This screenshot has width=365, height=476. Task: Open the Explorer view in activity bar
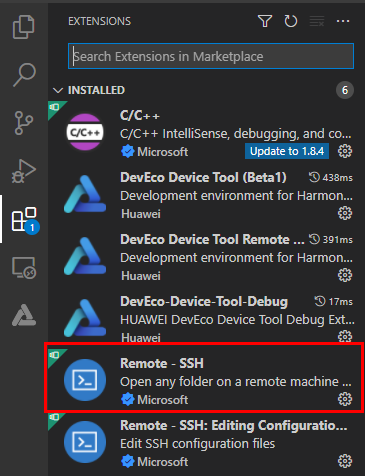(23, 27)
